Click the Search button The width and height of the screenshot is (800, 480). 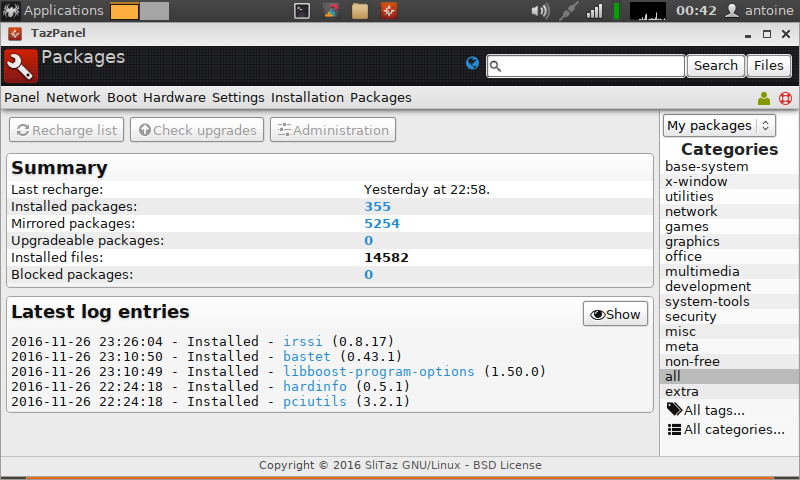716,66
